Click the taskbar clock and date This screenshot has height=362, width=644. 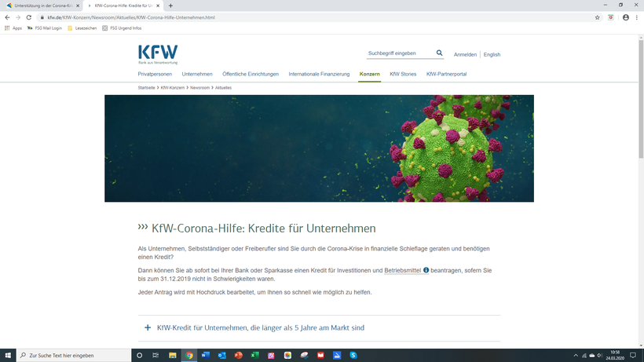(x=615, y=356)
